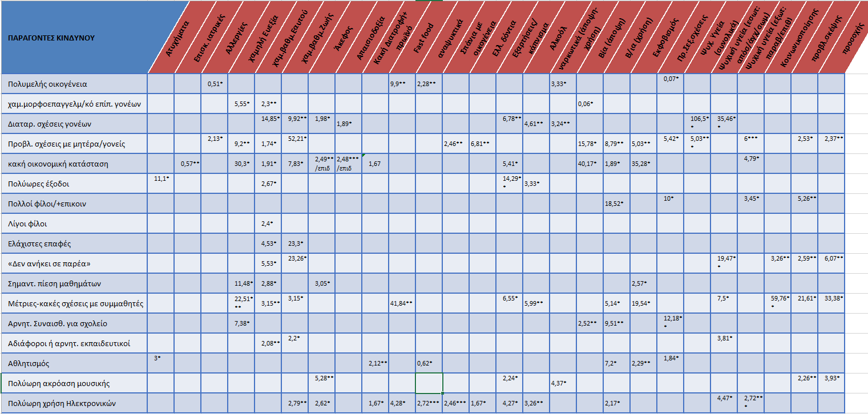Select the Αρνητ. Συναισθ. για σχολείο label

(74, 323)
